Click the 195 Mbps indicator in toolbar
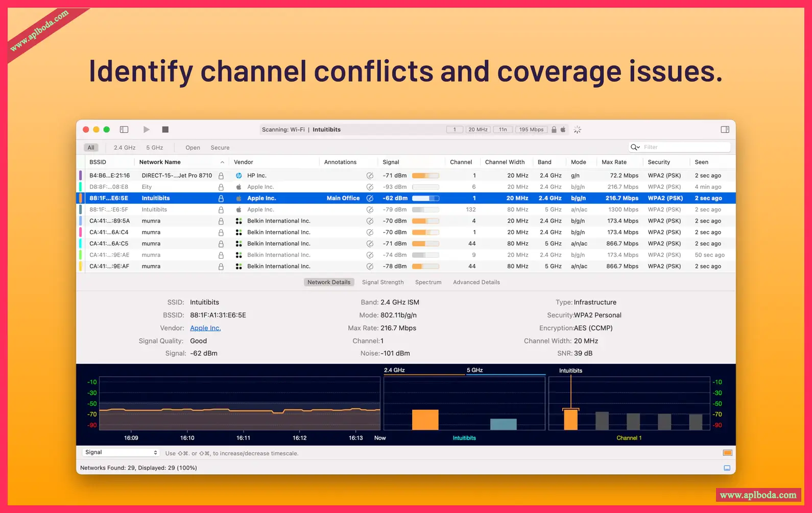Image resolution: width=812 pixels, height=513 pixels. coord(531,130)
